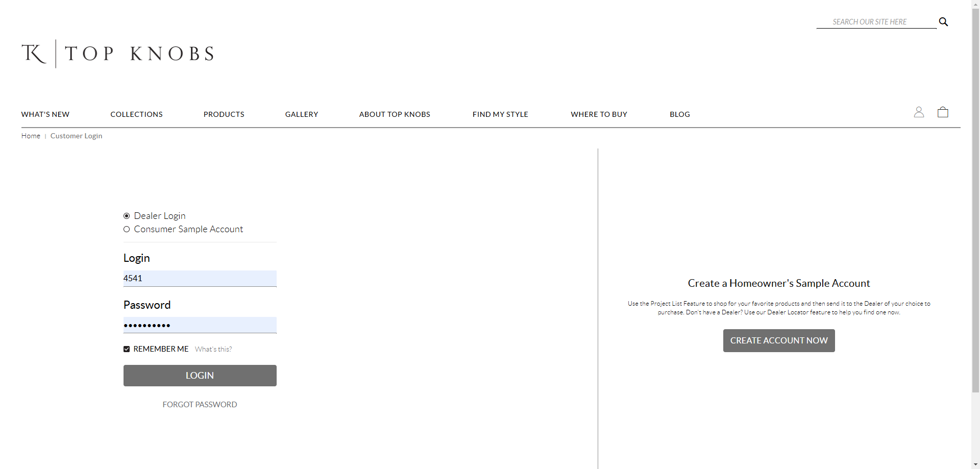The height and width of the screenshot is (469, 980).
Task: Open the Forgot Password link
Action: click(200, 405)
